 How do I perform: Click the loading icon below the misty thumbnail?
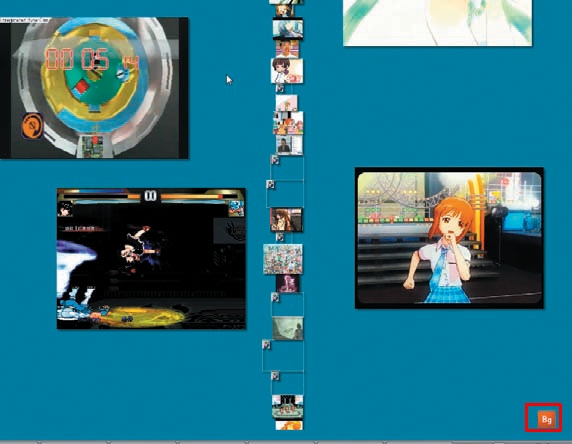point(267,345)
